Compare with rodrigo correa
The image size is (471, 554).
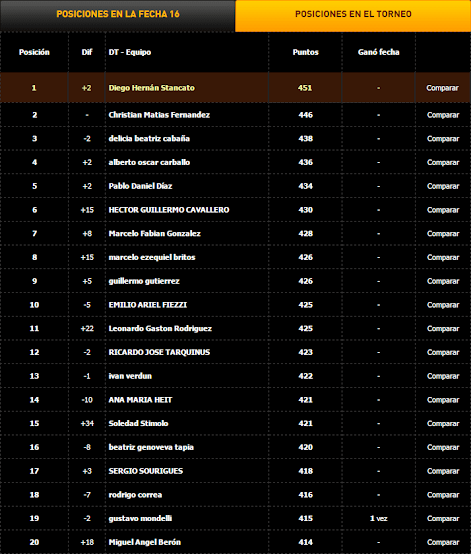pos(443,495)
